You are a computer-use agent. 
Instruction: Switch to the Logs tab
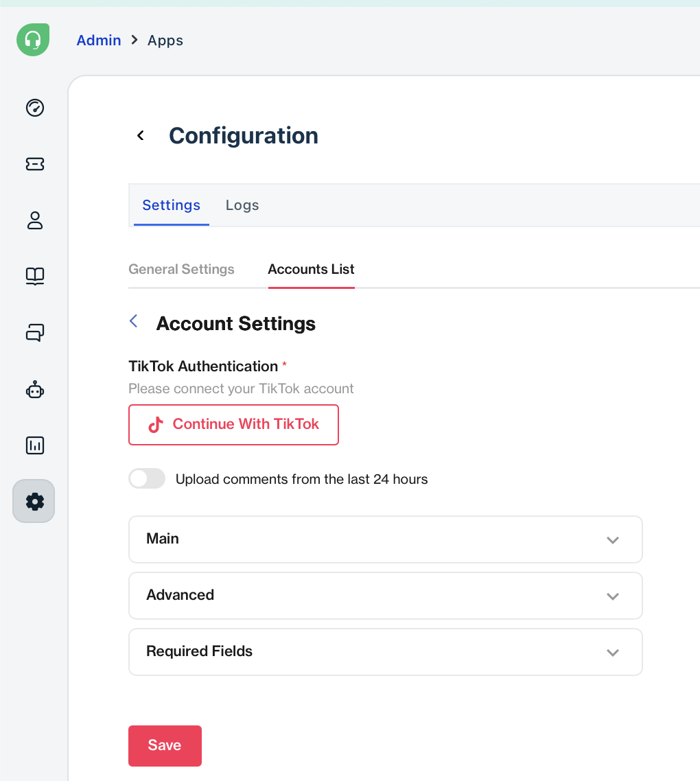[x=242, y=205]
